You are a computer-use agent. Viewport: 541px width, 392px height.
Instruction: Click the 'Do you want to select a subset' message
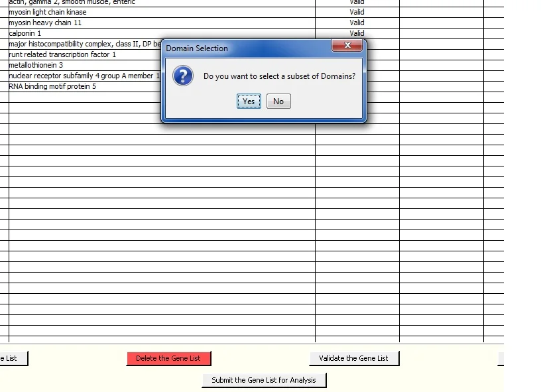coord(279,76)
